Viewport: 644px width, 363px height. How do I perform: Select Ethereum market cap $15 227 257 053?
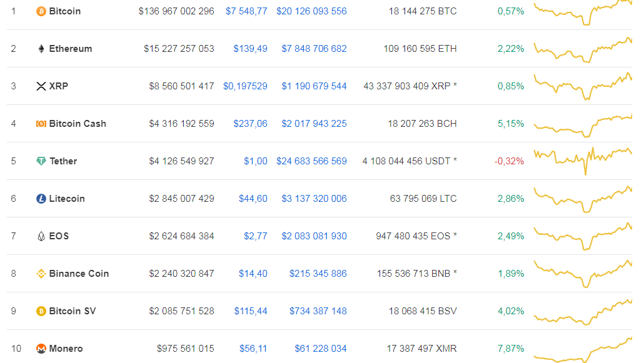(x=179, y=49)
